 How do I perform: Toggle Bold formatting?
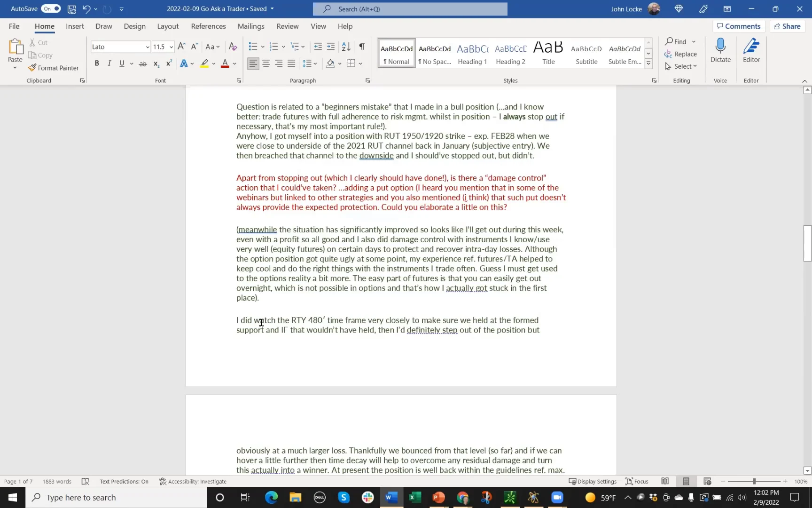[x=97, y=63]
